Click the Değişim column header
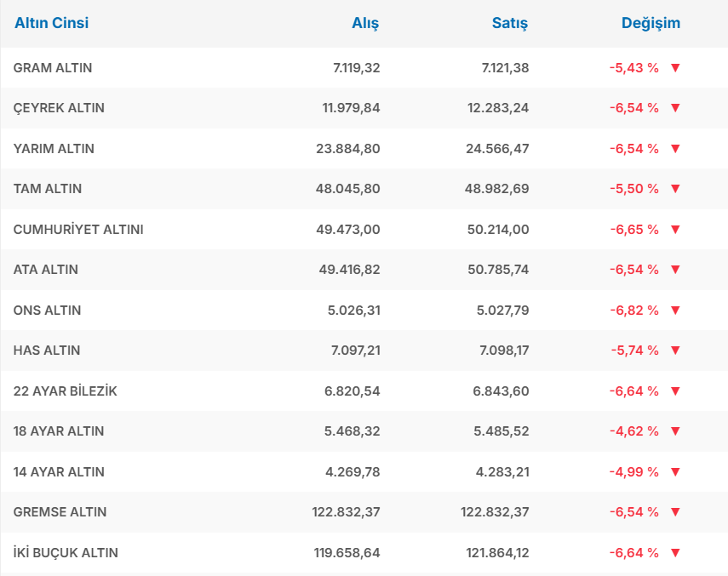Screen dimensions: 728x576 pos(651,23)
